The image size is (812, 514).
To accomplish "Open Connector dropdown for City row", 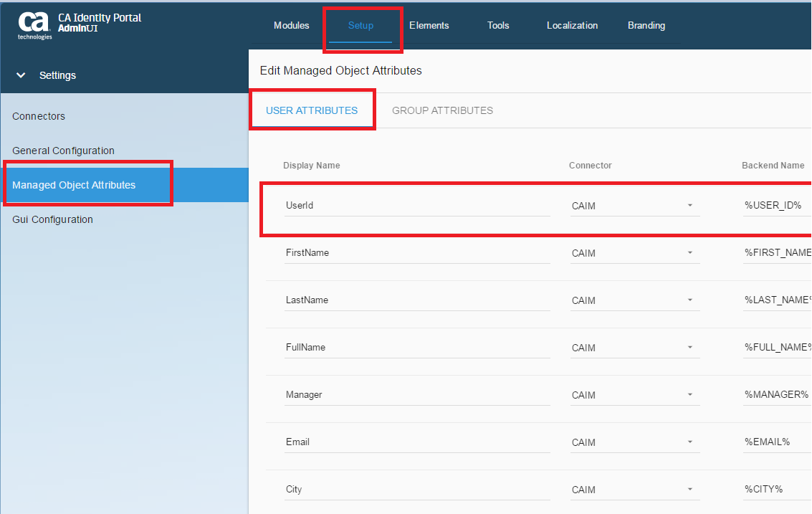I will [x=635, y=490].
